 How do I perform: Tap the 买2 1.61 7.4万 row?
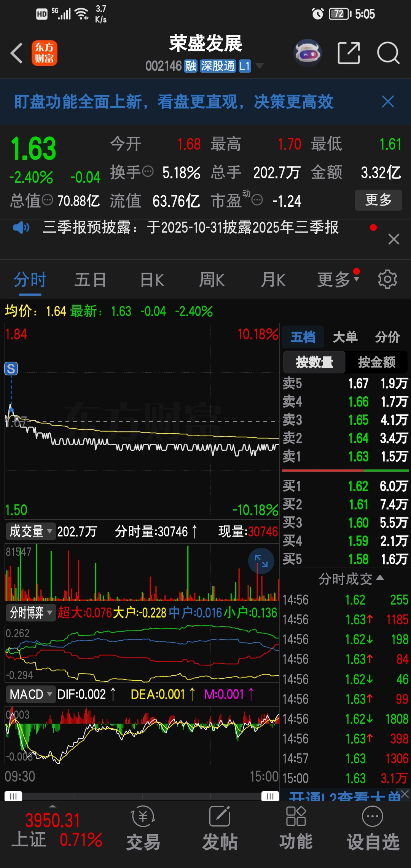tap(345, 504)
